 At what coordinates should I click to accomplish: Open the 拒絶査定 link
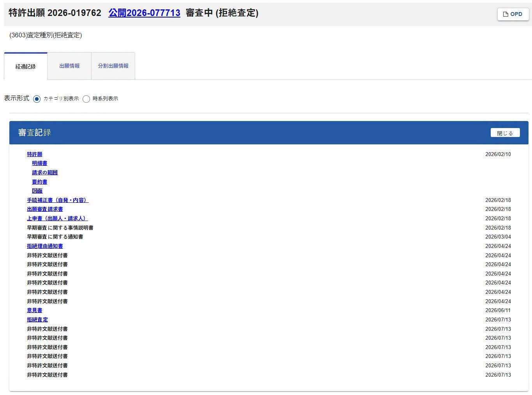pos(37,320)
